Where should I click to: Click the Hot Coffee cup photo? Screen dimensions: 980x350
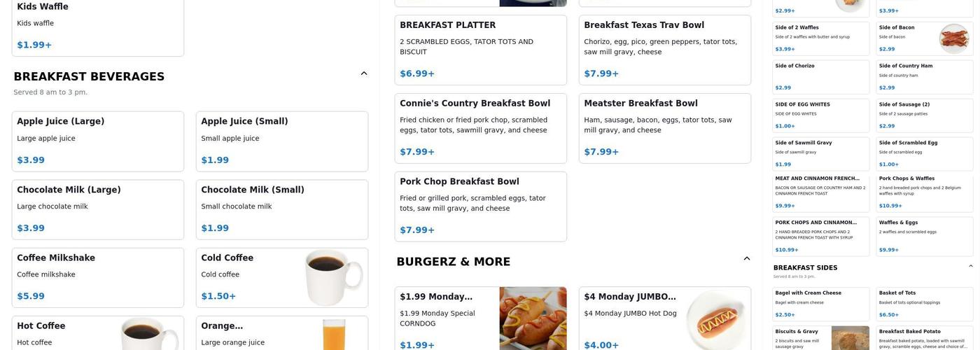(x=150, y=333)
